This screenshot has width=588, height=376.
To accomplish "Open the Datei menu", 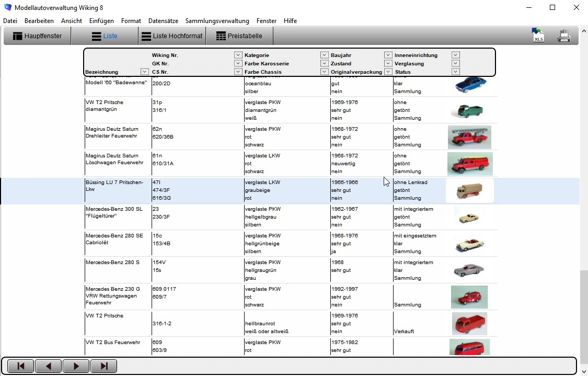I will click(10, 21).
